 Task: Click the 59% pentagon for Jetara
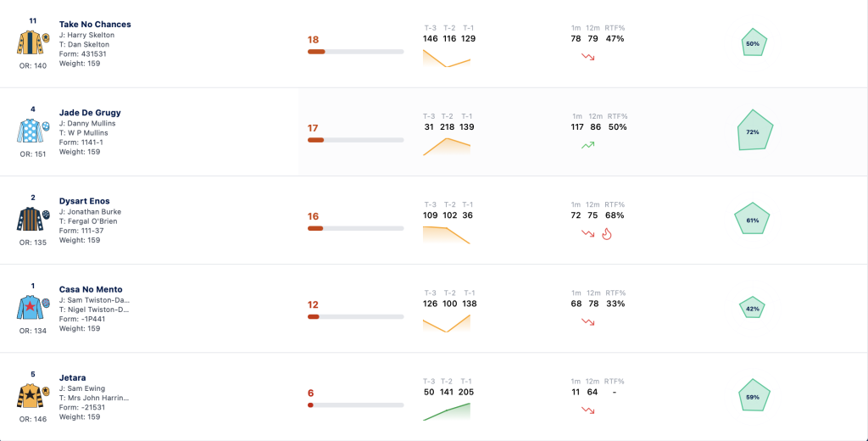coord(754,395)
